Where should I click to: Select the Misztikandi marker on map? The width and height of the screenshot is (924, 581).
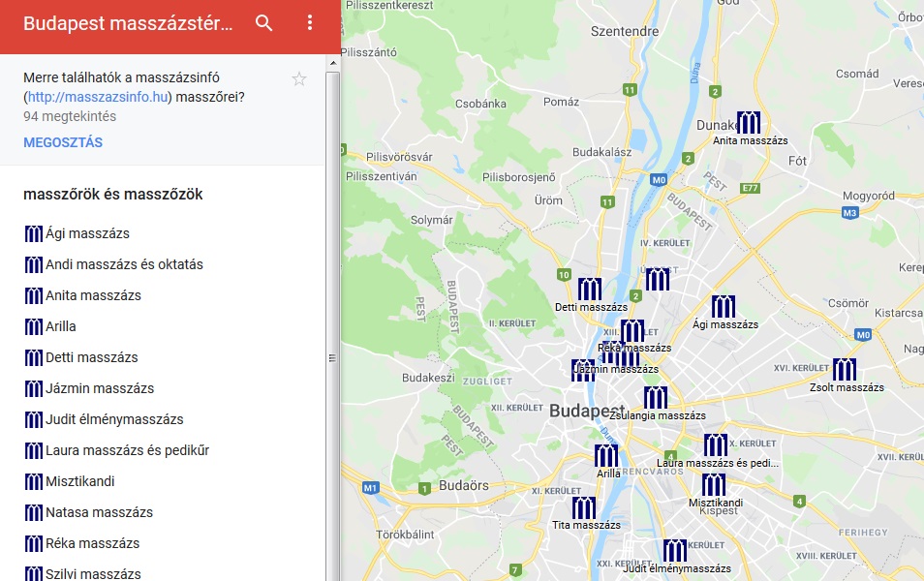(714, 485)
